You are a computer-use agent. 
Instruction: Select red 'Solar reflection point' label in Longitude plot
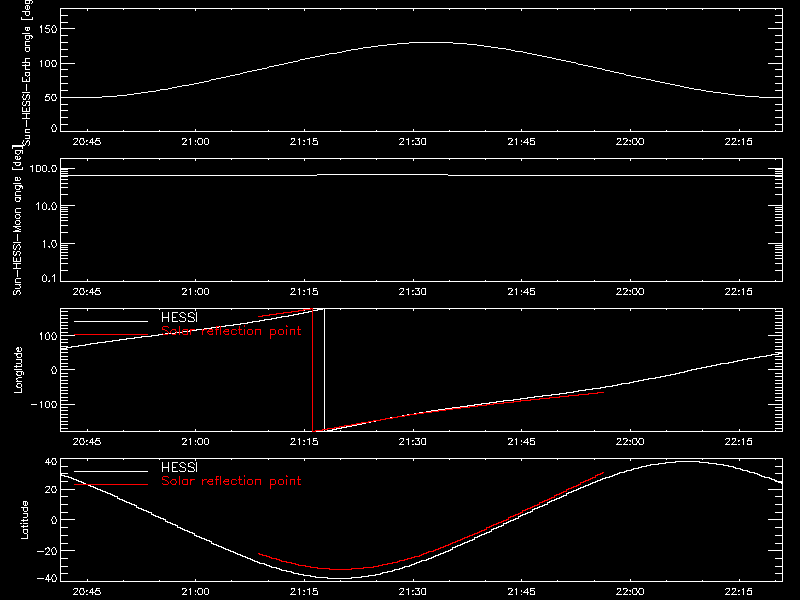231,331
